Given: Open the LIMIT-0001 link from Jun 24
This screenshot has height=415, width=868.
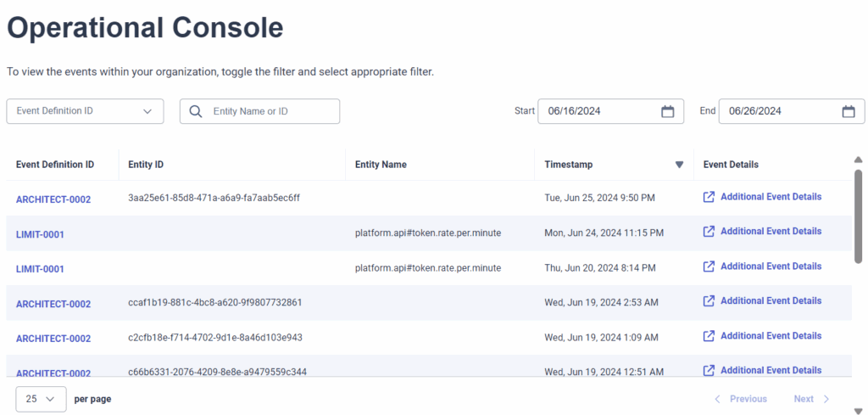Looking at the screenshot, I should (x=40, y=234).
